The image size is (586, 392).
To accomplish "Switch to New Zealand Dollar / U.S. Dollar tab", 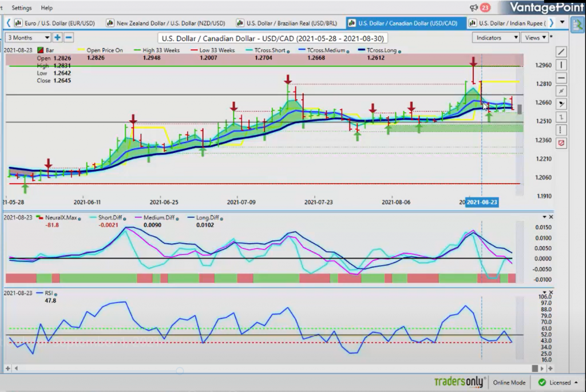I will pyautogui.click(x=167, y=23).
